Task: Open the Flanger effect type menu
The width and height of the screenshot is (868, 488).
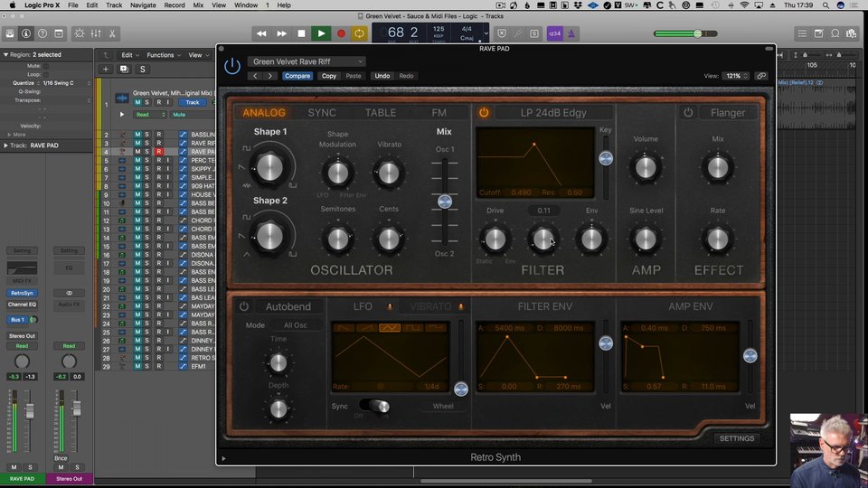Action: point(727,112)
